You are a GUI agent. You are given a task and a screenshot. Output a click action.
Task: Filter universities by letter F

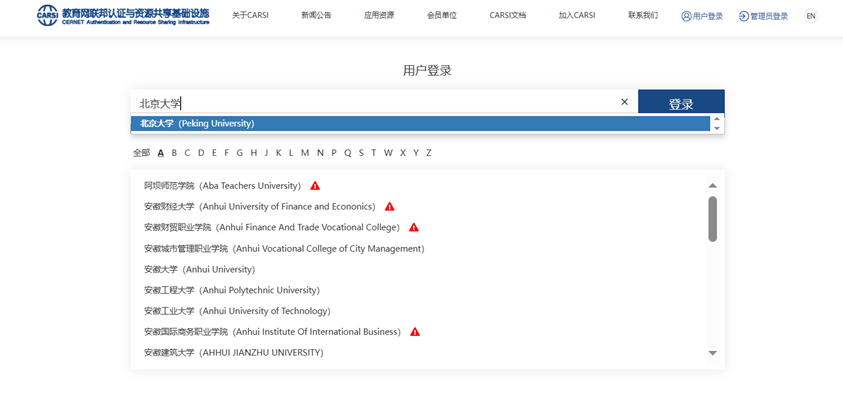coord(226,153)
